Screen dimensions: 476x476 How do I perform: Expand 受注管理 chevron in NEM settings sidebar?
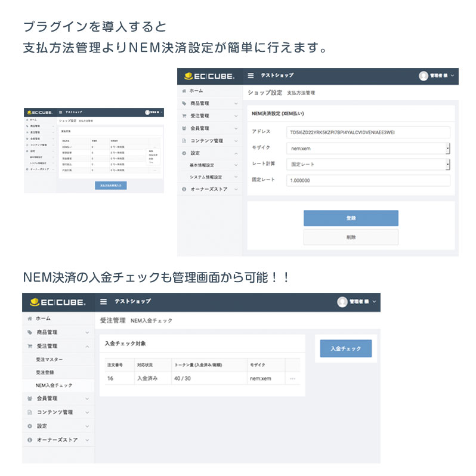(236, 116)
